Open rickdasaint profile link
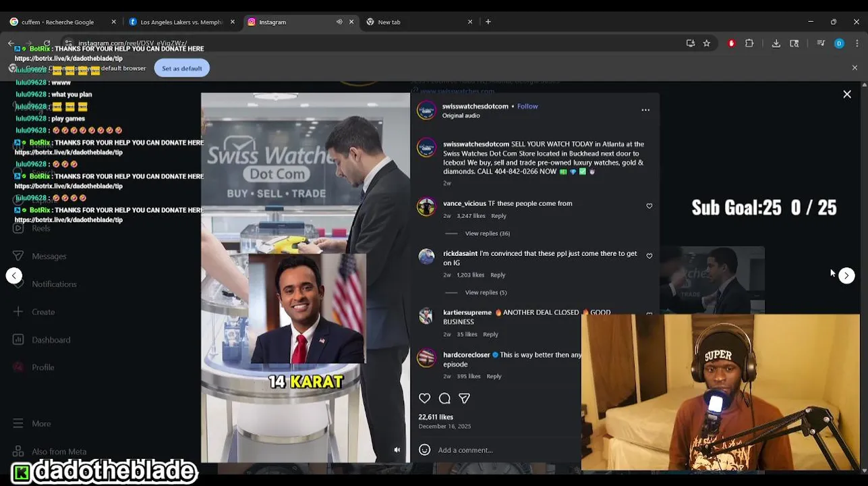 coord(460,253)
